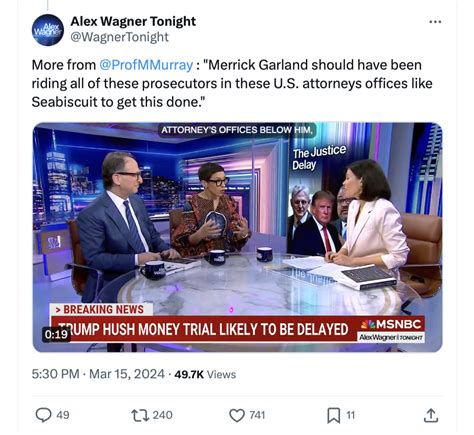Play the MSNBC video thumbnail

point(237,237)
